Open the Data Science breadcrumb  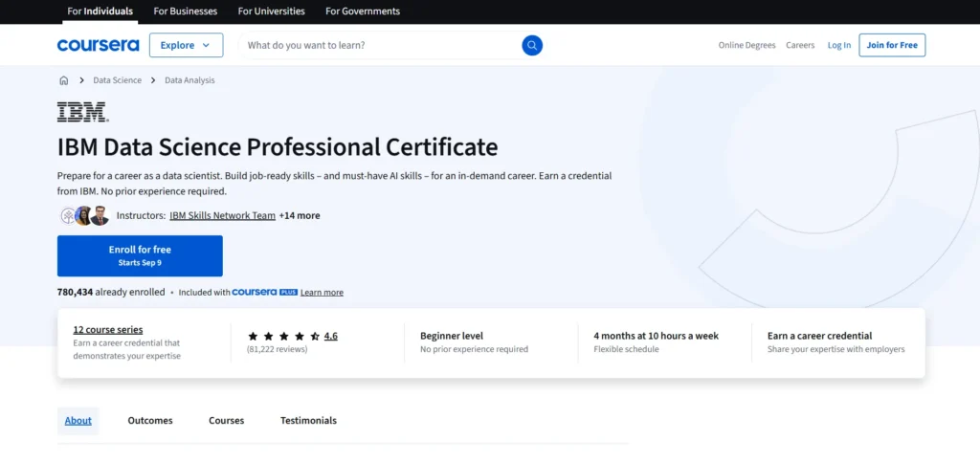(117, 80)
